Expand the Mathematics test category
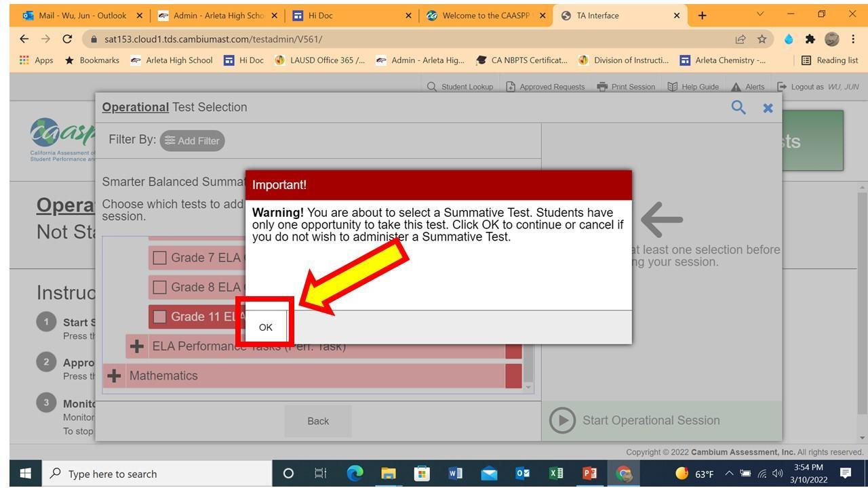868x488 pixels. point(114,375)
